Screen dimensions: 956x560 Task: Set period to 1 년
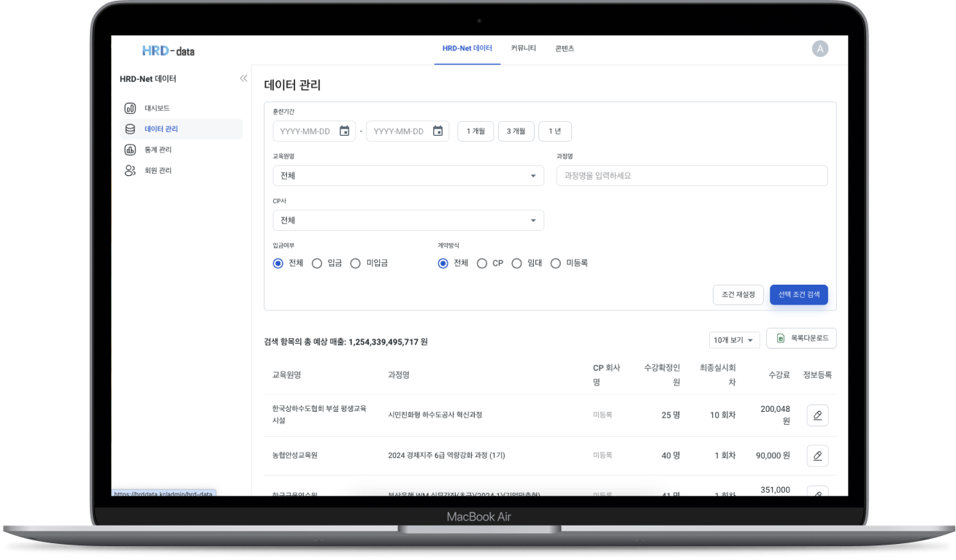point(555,131)
